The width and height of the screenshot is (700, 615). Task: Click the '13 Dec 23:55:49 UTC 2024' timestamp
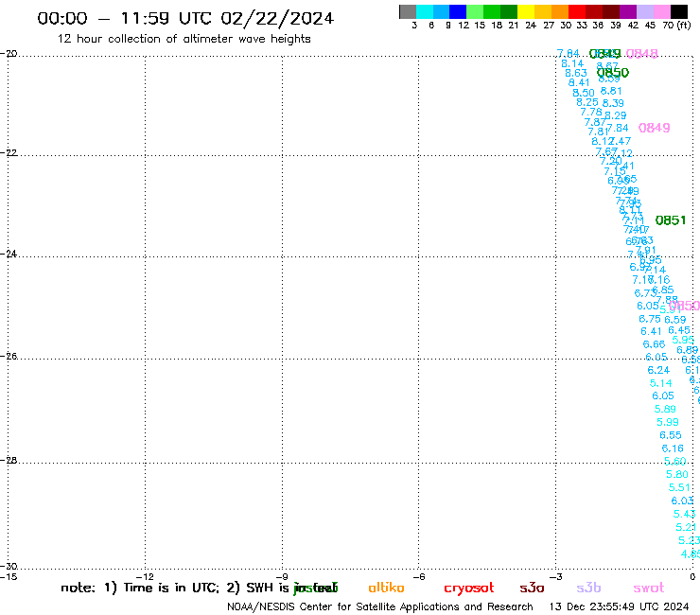[x=619, y=607]
